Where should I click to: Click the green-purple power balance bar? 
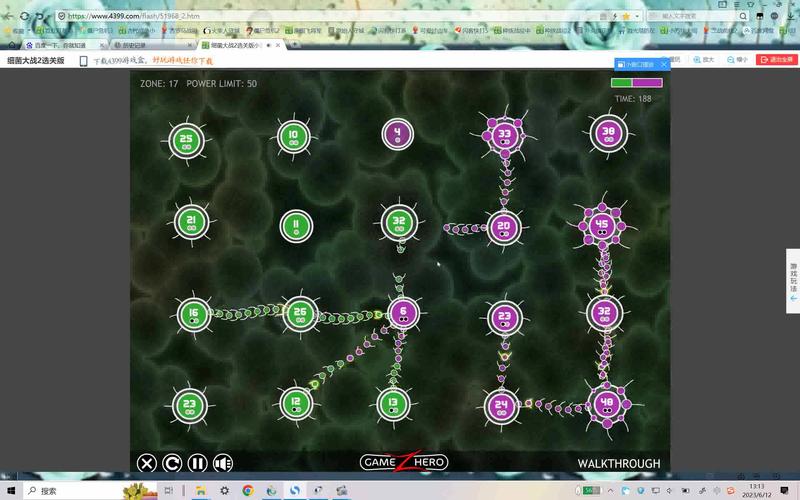(636, 83)
